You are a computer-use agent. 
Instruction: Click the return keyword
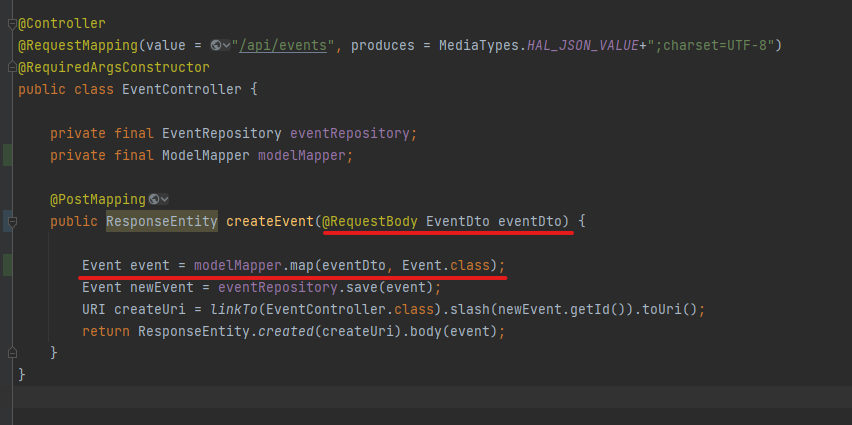106,331
